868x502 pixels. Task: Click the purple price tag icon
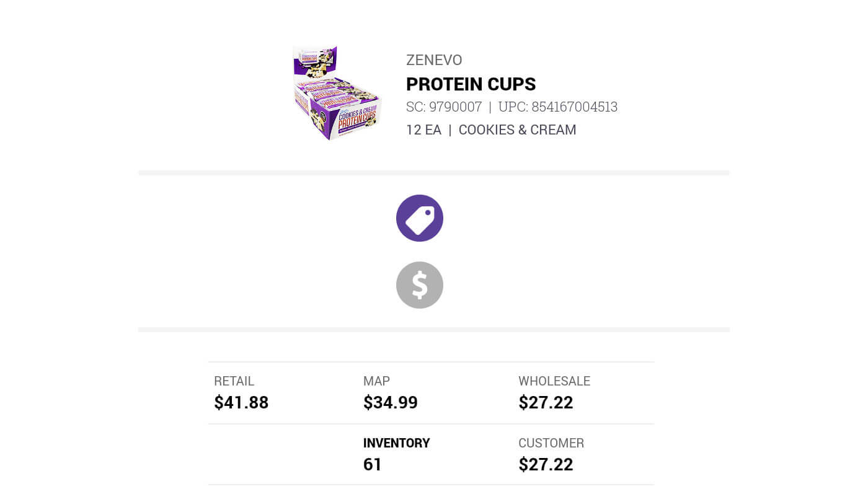coord(420,218)
